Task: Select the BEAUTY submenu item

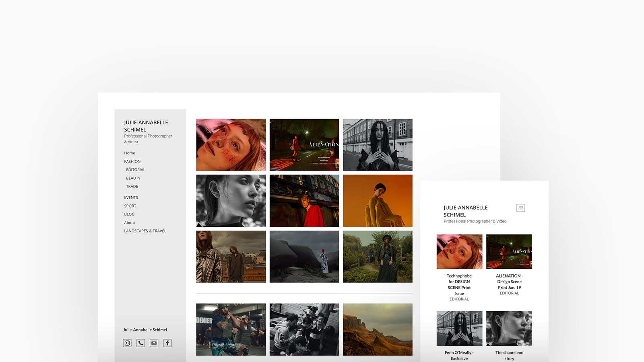Action: [x=133, y=178]
